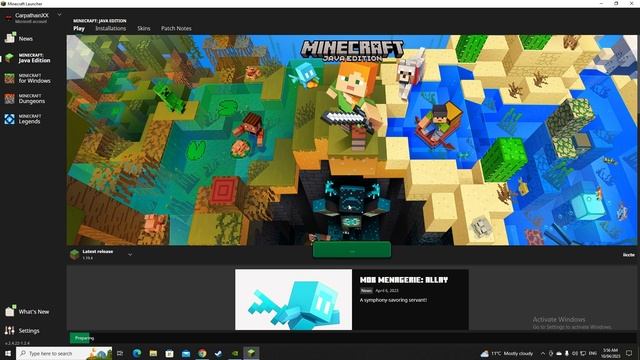
Task: Open File Explorer from taskbar
Action: point(153,353)
